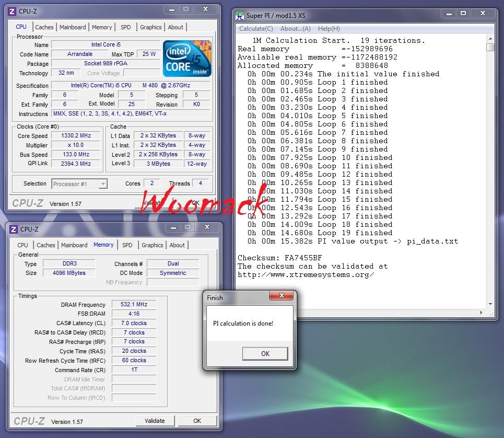Open the Caches tab in top CPU-Z window
Screen dimensions: 504x438
pos(44,27)
